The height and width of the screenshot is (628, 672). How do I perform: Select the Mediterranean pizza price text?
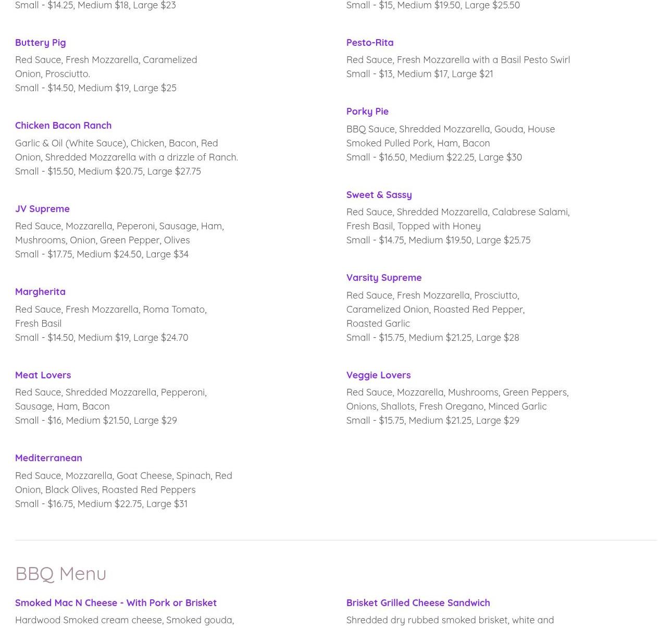(x=101, y=503)
